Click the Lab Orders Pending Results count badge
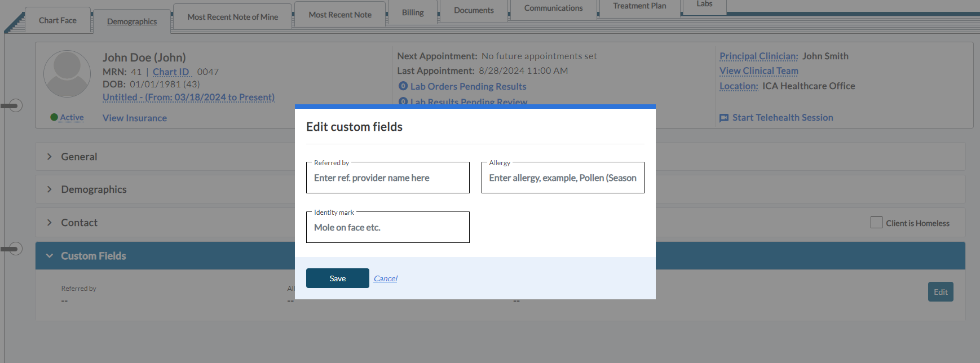Screen dimensions: 980x363 [x=403, y=86]
